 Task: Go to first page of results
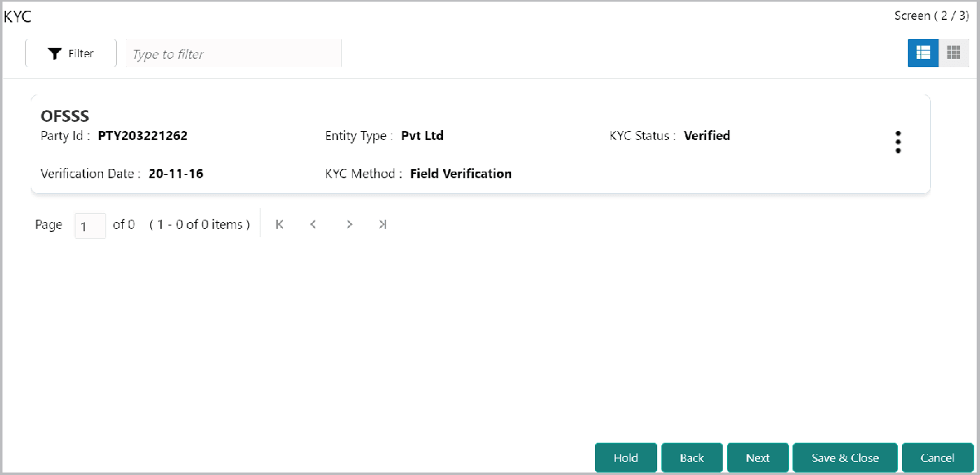280,225
